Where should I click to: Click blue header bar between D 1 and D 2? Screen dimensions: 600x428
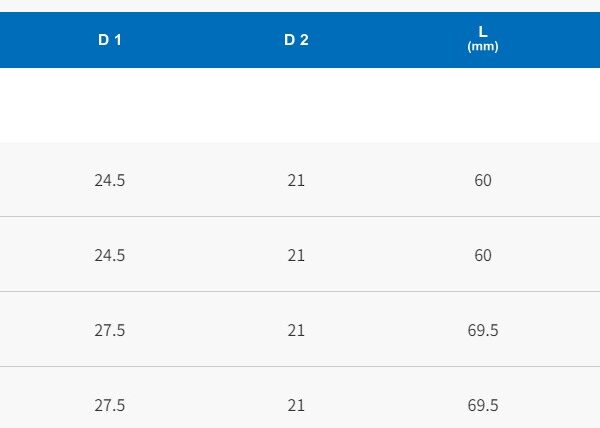coord(202,39)
